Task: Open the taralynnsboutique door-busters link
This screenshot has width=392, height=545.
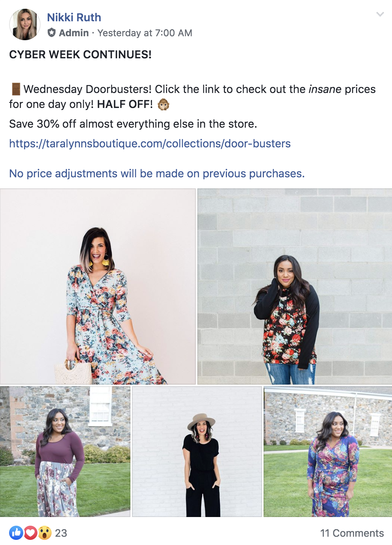Action: coord(150,143)
